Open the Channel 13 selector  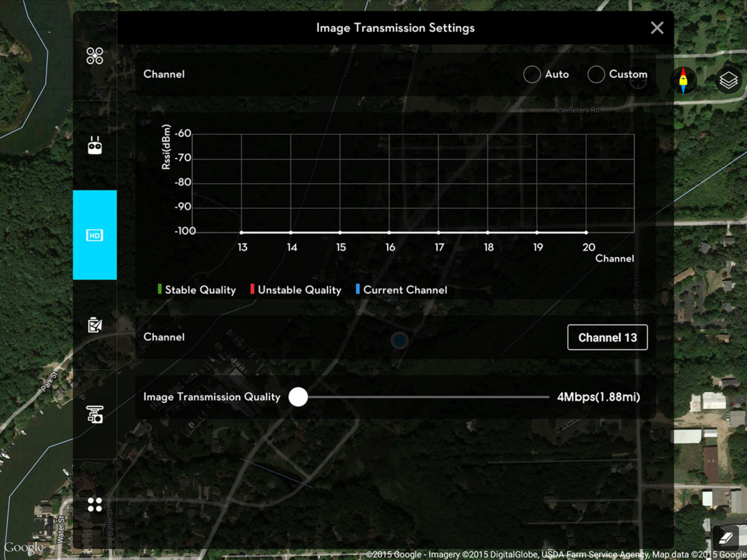click(608, 337)
